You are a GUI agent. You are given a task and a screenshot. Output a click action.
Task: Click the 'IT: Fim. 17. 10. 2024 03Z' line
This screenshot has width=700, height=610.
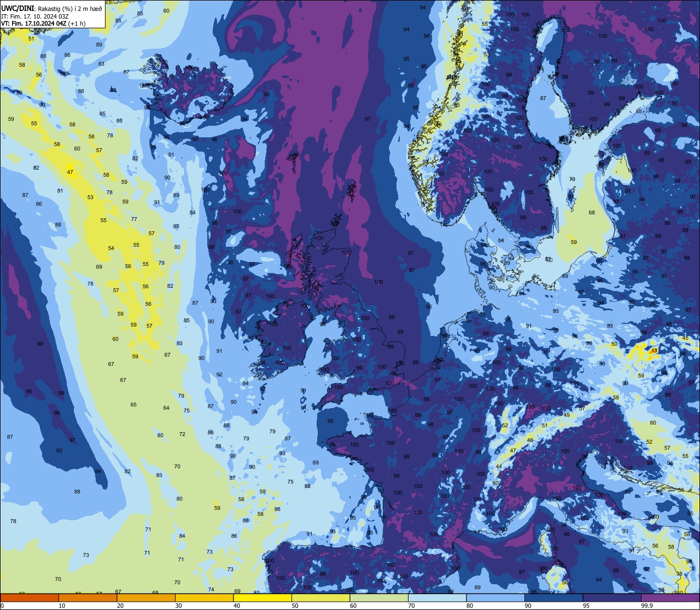35,16
